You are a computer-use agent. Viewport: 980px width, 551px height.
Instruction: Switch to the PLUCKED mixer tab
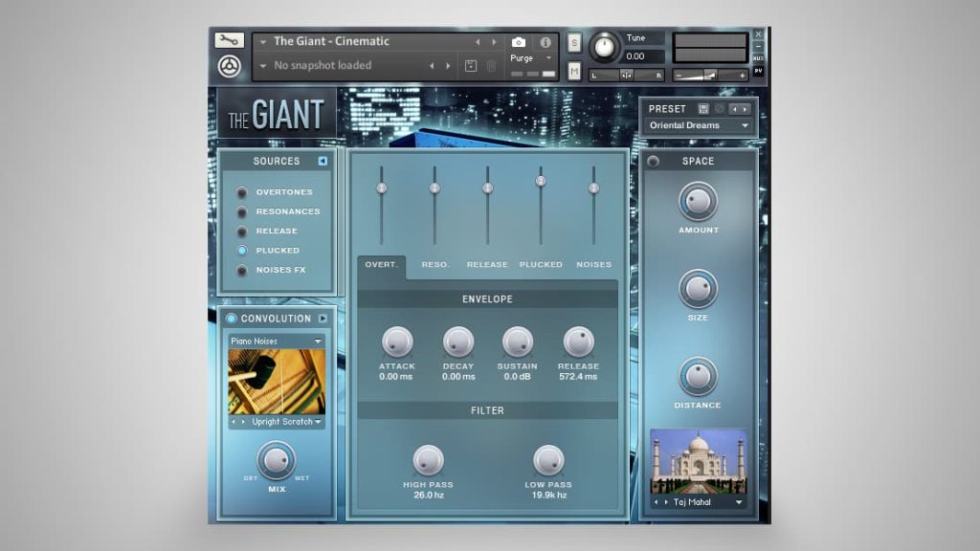click(541, 265)
